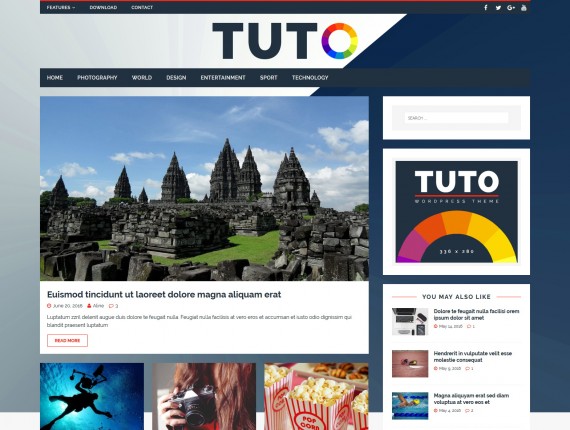Click the TUTO color wheel logo
This screenshot has width=570, height=430.
[x=285, y=41]
